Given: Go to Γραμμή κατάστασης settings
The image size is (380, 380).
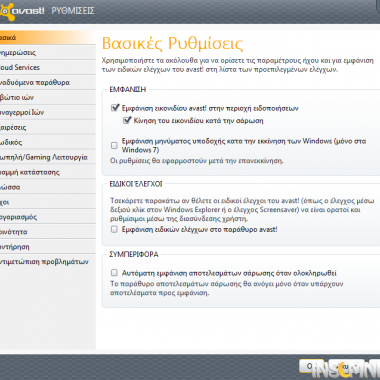Looking at the screenshot, I should tap(47, 172).
